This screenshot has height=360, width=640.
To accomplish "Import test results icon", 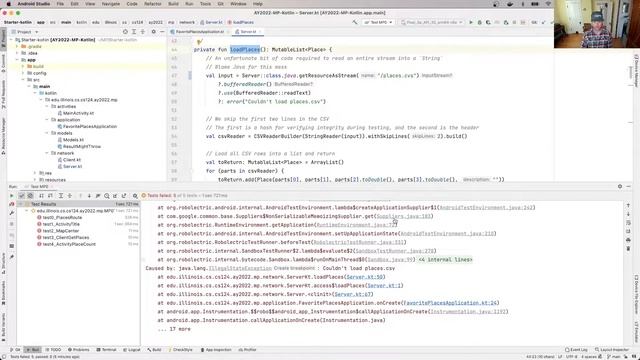I will [115, 196].
